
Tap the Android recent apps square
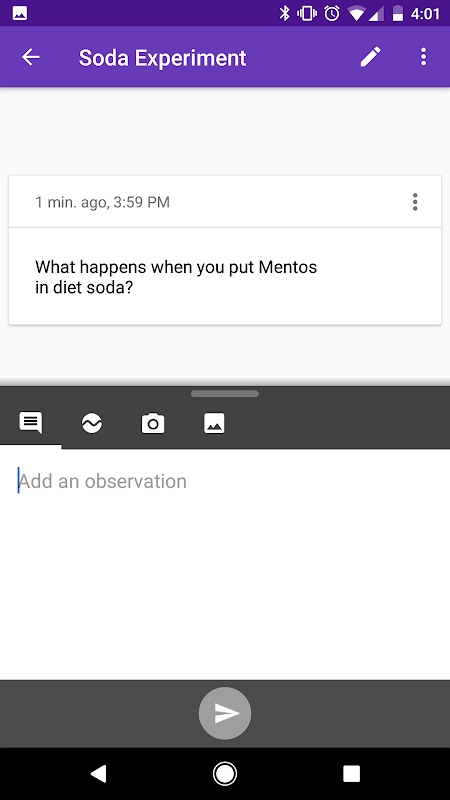[x=351, y=774]
